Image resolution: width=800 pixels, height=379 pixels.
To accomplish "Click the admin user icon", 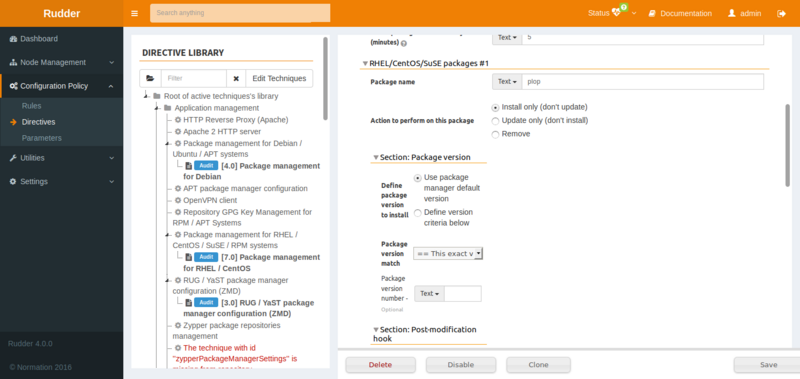I will click(732, 13).
